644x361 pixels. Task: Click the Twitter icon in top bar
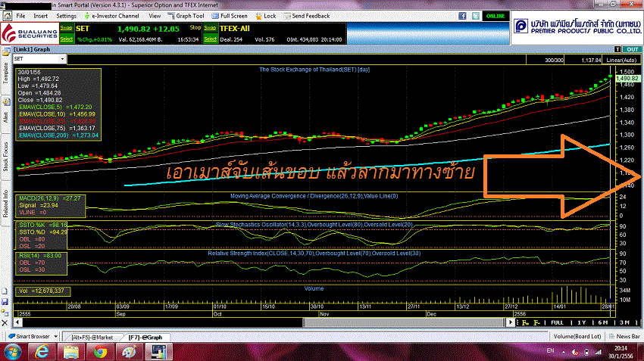476,16
